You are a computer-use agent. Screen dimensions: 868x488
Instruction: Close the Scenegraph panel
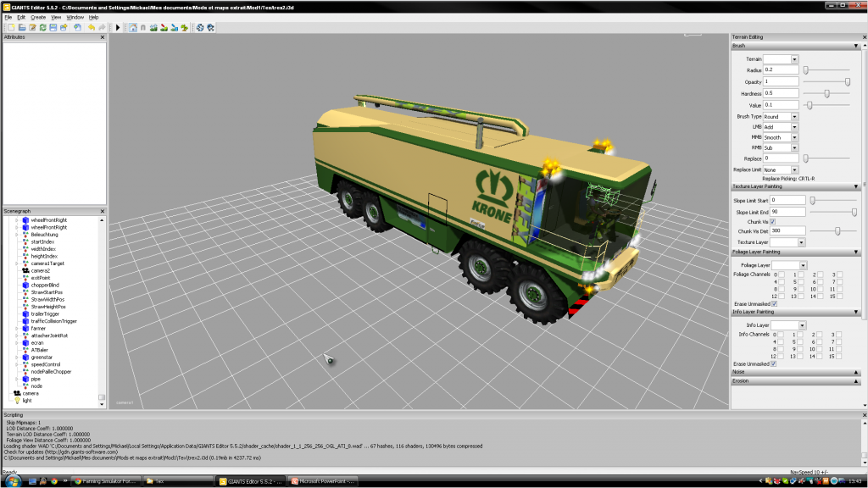pyautogui.click(x=103, y=211)
